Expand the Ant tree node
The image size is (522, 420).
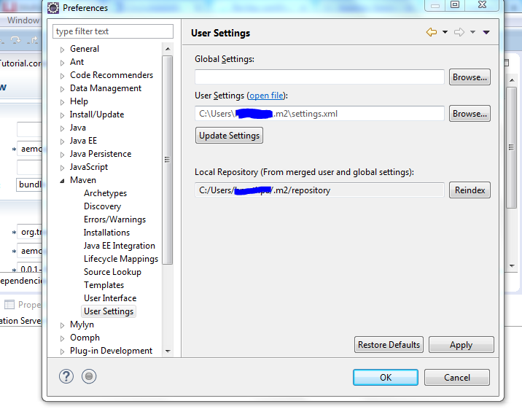click(62, 63)
